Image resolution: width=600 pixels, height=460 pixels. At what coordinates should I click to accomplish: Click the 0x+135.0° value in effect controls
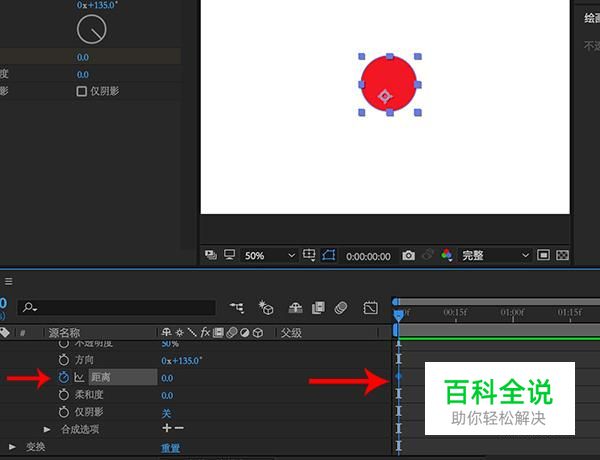[97, 5]
